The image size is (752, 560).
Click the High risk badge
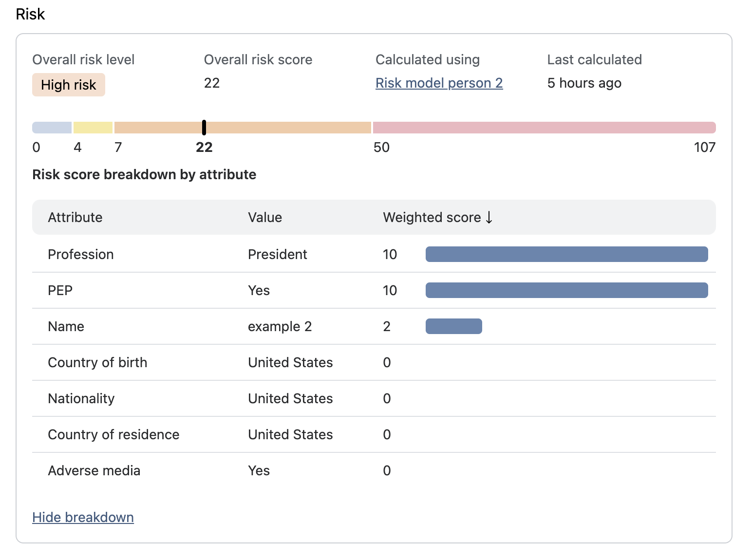(69, 85)
